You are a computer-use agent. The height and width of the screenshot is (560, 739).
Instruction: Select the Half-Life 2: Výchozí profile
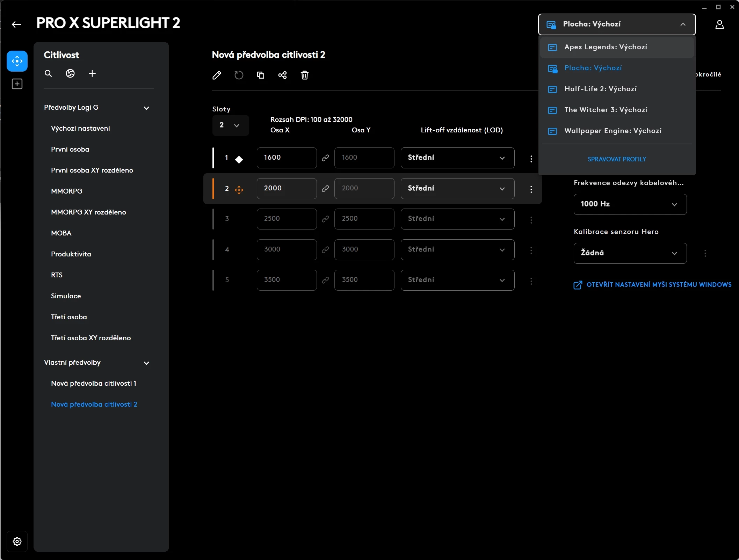coord(617,89)
